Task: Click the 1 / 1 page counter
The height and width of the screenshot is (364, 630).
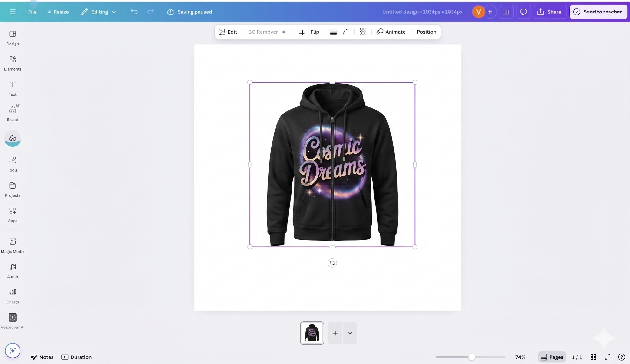Action: coord(577,357)
